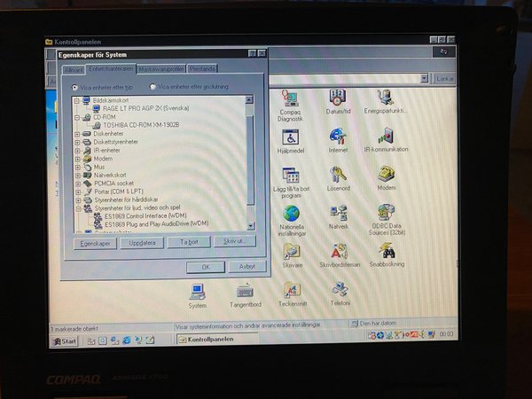Click the Länkar toolbar label
The image size is (532, 399).
pyautogui.click(x=445, y=79)
